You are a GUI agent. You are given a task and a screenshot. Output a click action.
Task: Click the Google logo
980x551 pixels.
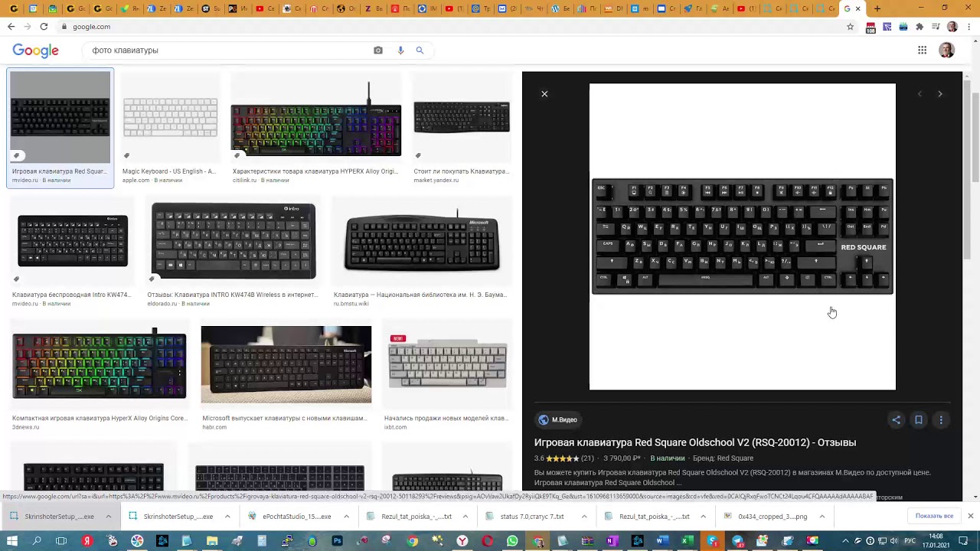(x=35, y=51)
